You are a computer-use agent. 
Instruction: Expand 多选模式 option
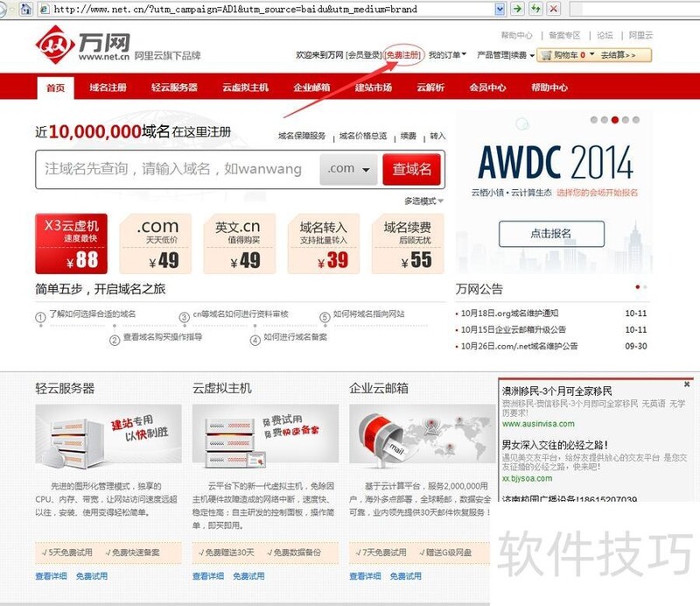click(423, 201)
